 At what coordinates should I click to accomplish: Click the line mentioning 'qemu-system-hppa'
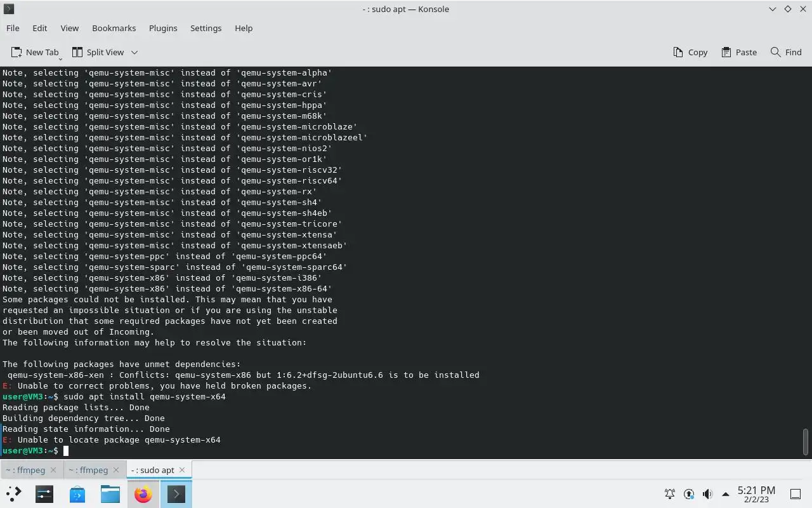(165, 105)
